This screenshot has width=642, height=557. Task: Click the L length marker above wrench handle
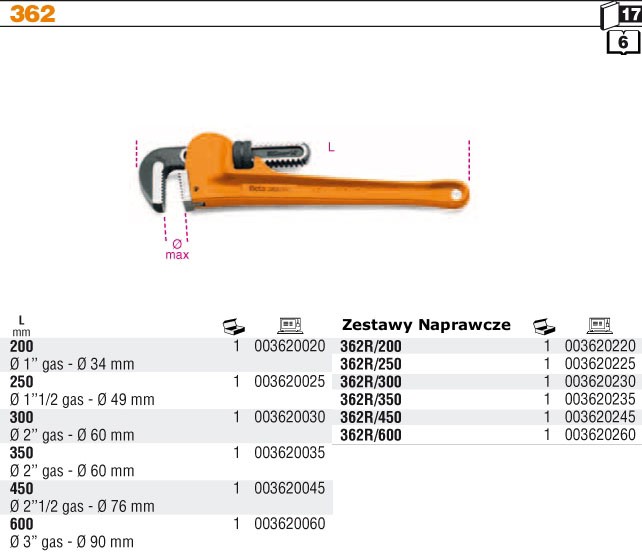[x=330, y=148]
